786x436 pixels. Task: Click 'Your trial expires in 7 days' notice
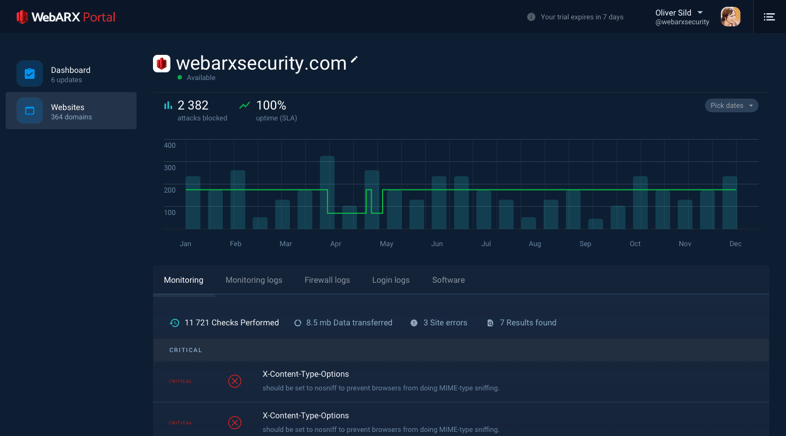click(x=582, y=17)
